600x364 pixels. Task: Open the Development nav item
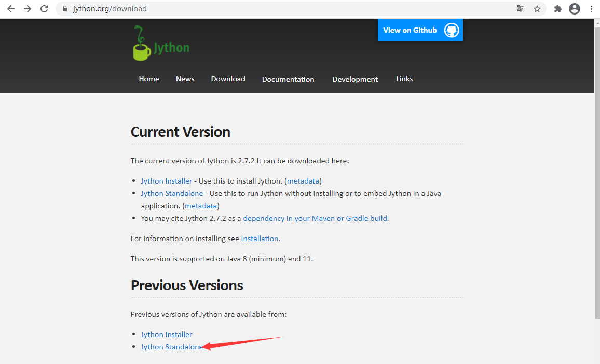pos(355,79)
